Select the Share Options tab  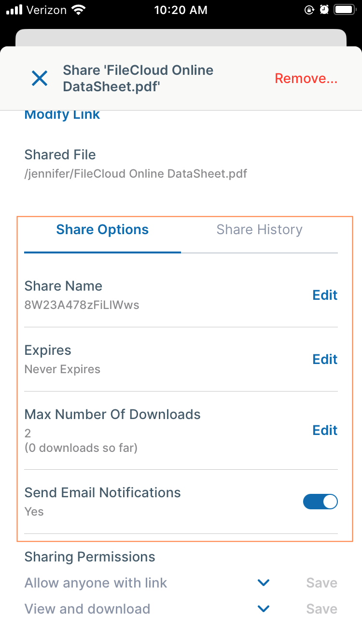(x=102, y=230)
